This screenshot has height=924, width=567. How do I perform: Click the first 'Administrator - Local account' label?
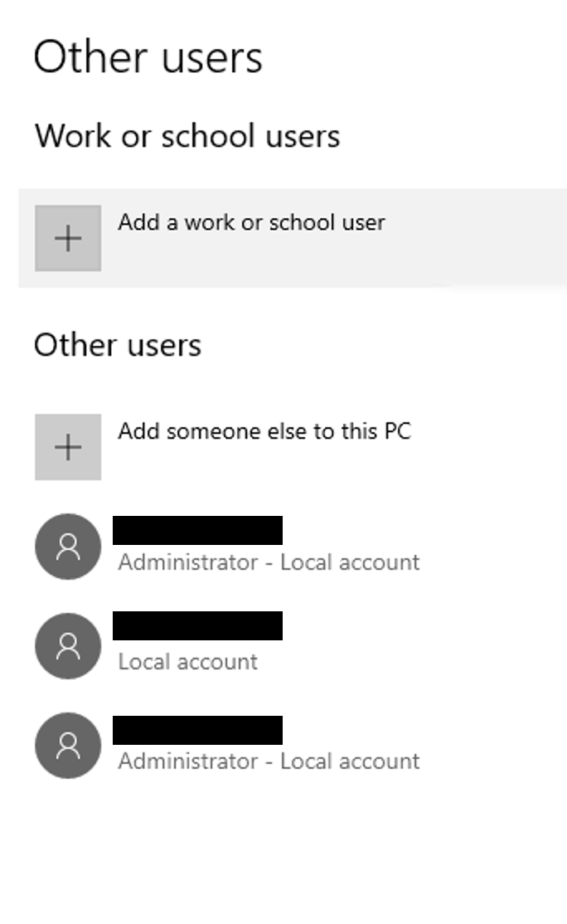click(269, 562)
